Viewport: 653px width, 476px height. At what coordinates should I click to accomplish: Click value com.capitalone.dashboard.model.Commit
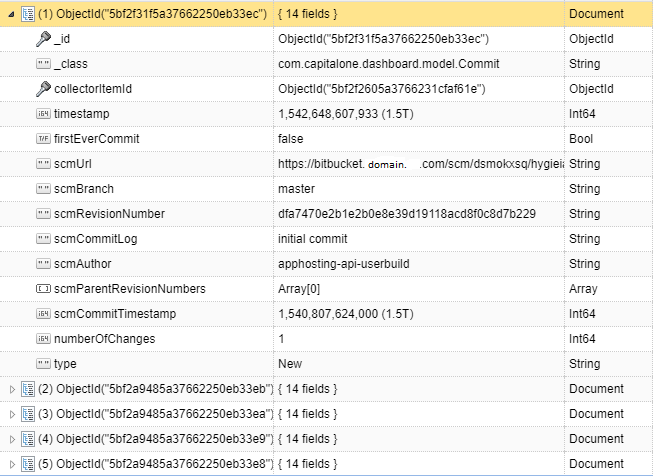[x=389, y=64]
